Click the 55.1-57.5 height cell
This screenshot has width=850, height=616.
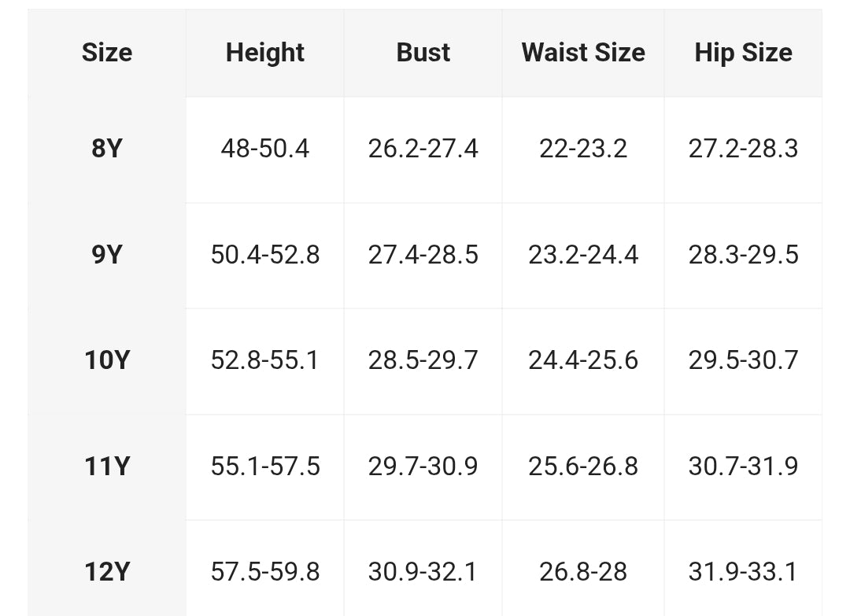[x=264, y=467]
